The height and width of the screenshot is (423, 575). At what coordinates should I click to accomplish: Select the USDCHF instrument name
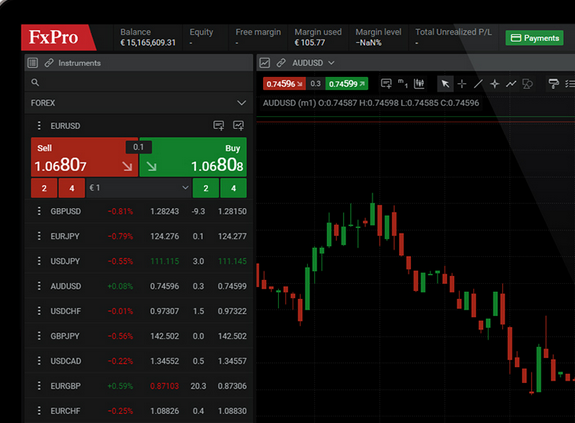[x=66, y=311]
